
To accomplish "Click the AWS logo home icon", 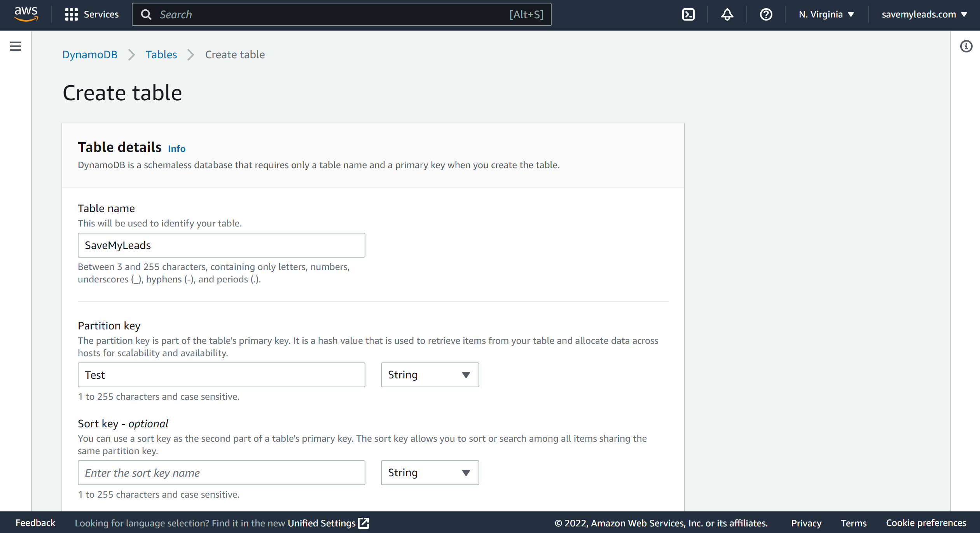I will coord(26,14).
